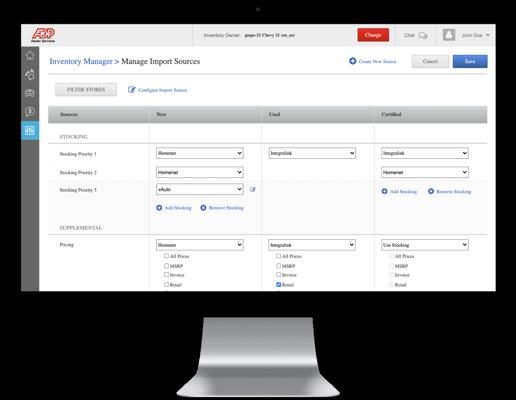Click edit icon beside vAuto dropdown

click(x=253, y=189)
